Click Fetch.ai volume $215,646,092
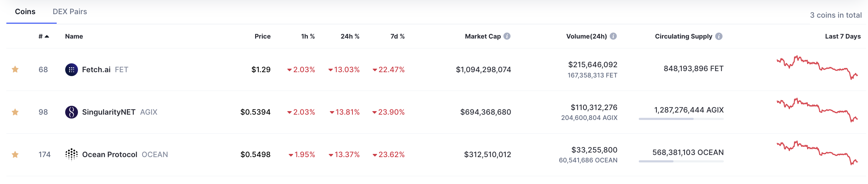The width and height of the screenshot is (868, 184). (x=593, y=65)
